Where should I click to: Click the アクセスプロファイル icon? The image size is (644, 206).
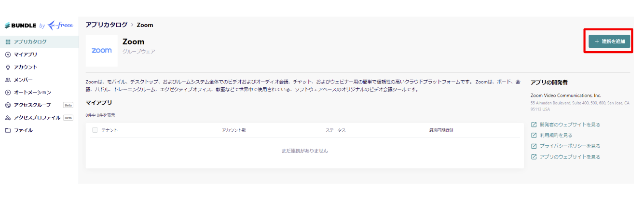(x=8, y=117)
